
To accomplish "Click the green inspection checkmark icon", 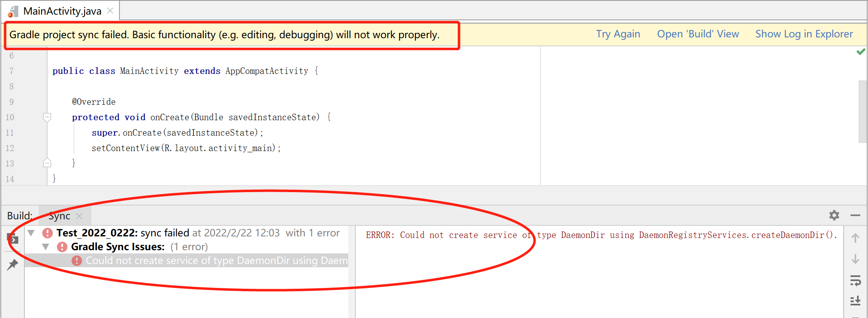I will [861, 52].
